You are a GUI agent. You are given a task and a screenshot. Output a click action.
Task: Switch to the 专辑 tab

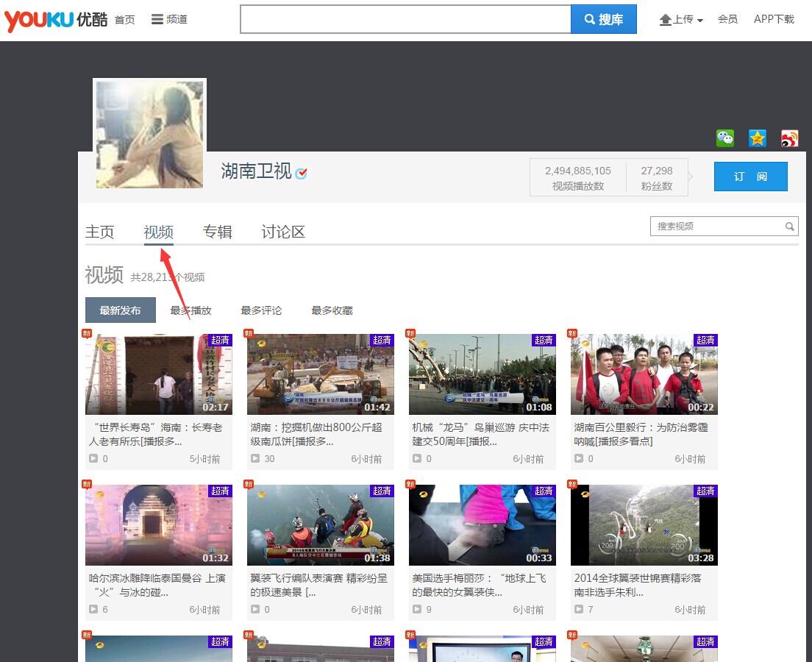(x=218, y=232)
